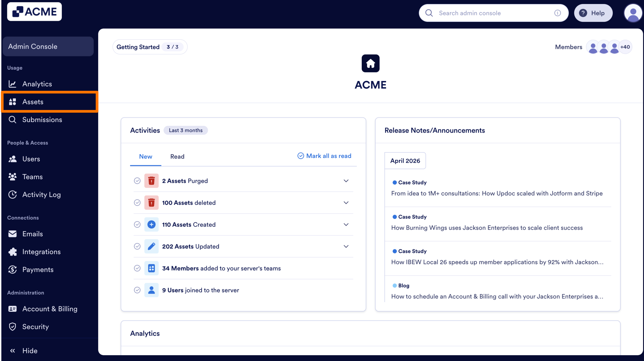Click the pencil icon for 202 Assets Updated

(x=151, y=247)
